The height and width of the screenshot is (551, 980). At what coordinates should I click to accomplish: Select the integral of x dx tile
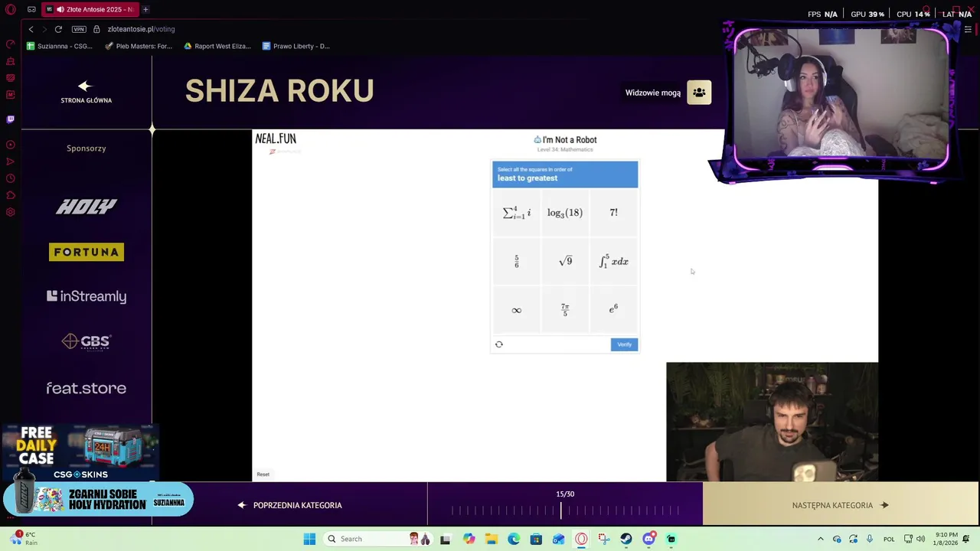[x=613, y=262]
